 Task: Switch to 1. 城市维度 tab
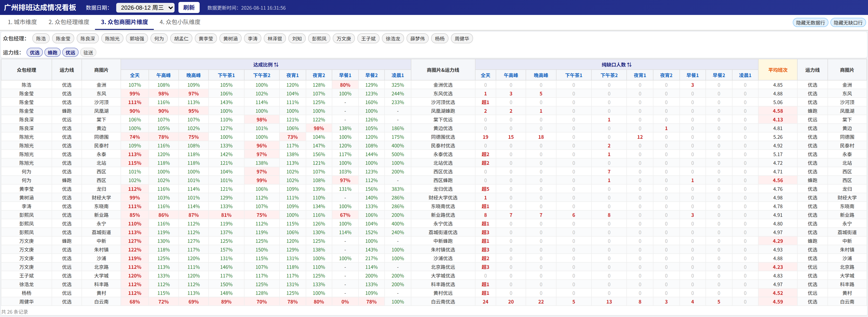pos(22,22)
